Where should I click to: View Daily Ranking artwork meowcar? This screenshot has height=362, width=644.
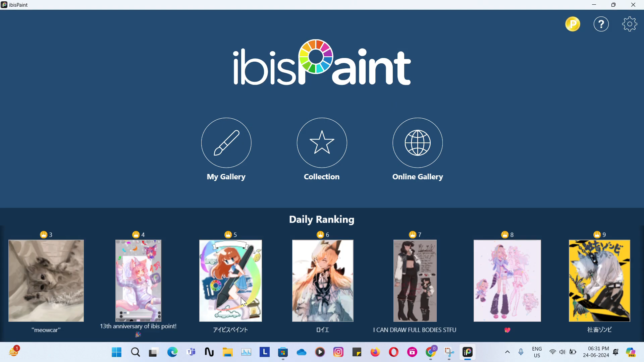pos(46,281)
